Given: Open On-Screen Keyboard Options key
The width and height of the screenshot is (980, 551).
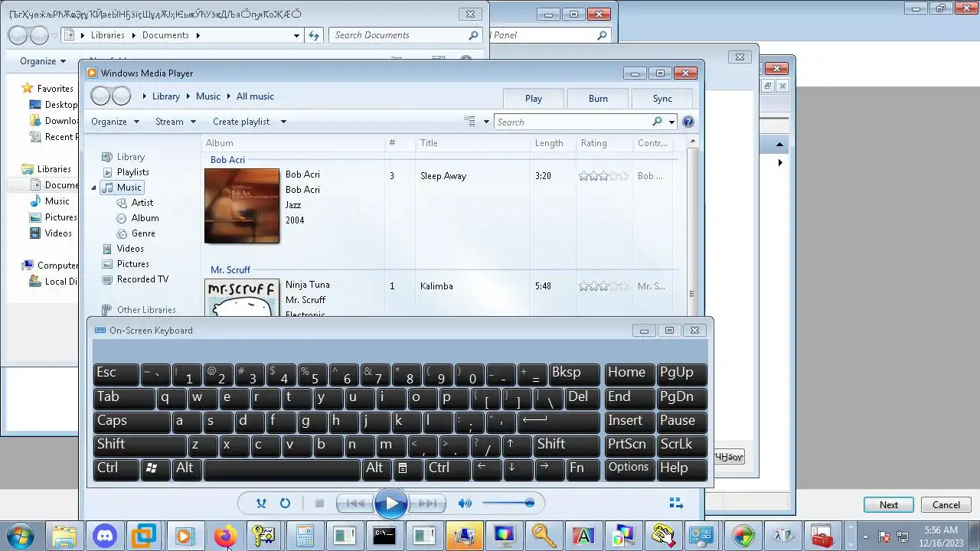Looking at the screenshot, I should click(x=629, y=468).
